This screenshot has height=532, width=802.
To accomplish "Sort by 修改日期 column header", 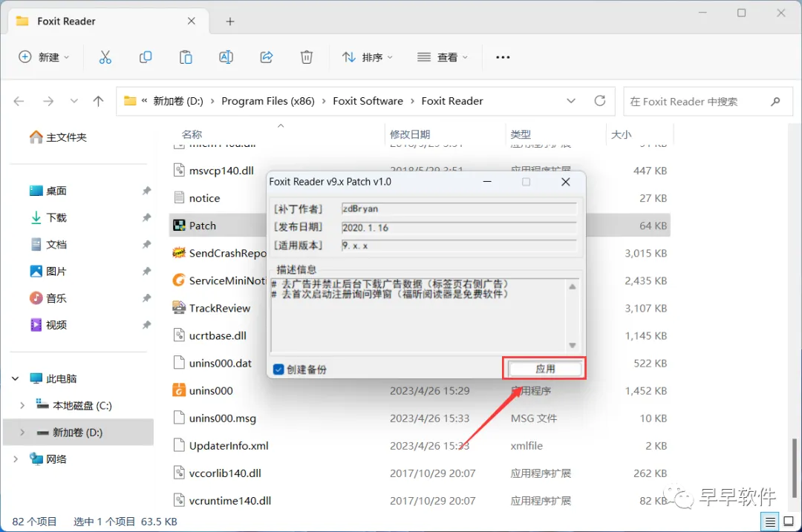I will (x=410, y=134).
